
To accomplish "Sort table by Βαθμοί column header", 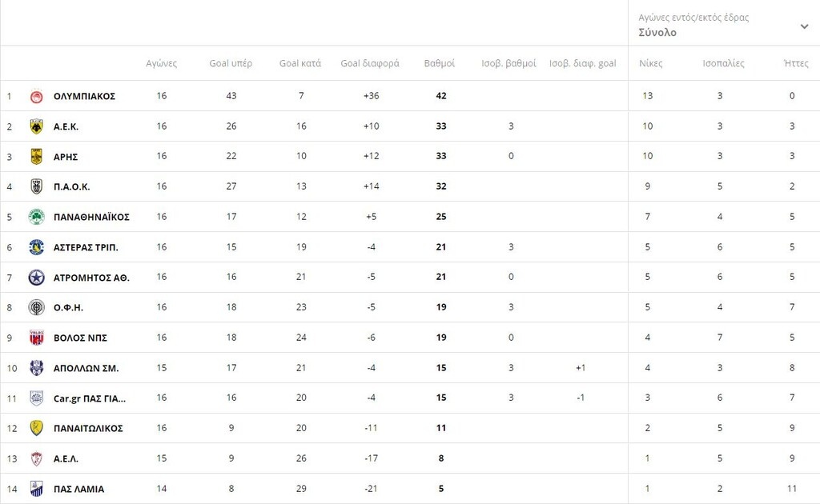I will tap(439, 63).
